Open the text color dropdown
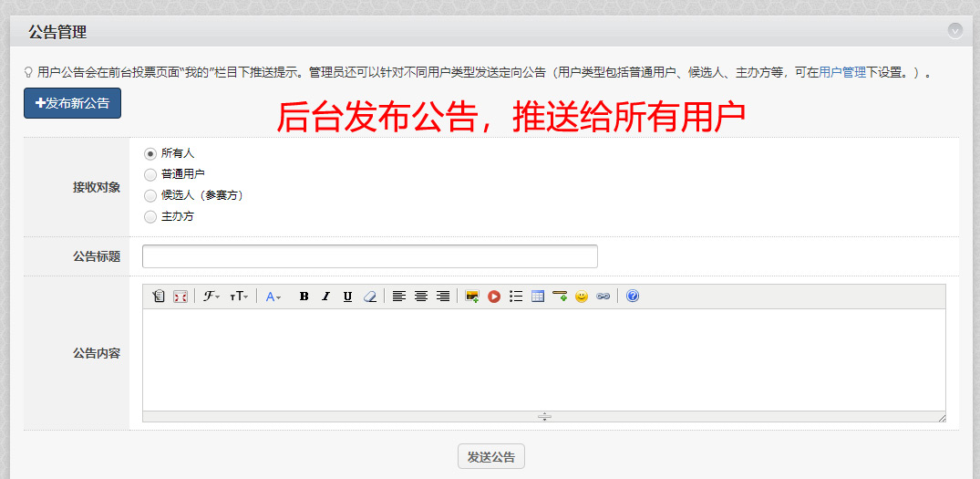Image resolution: width=980 pixels, height=479 pixels. click(x=273, y=297)
